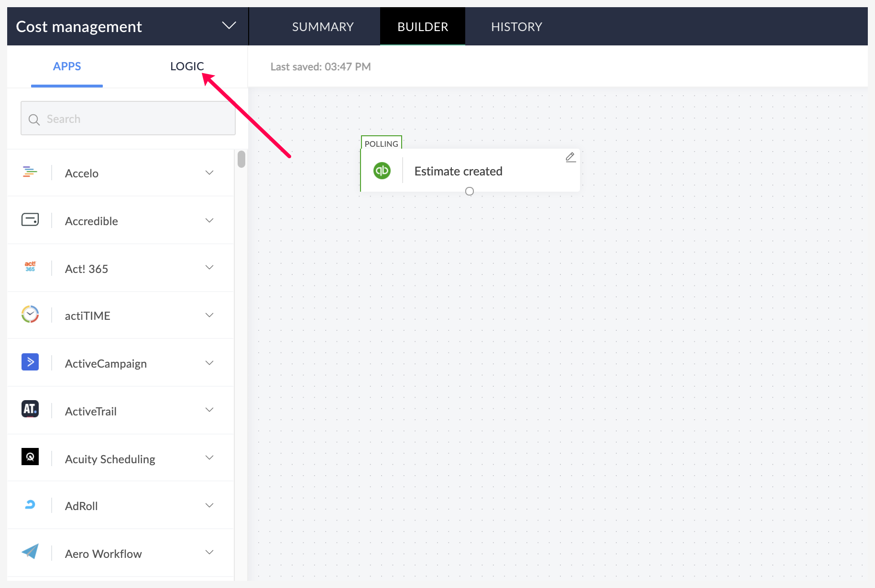The width and height of the screenshot is (875, 588).
Task: Switch to the LOGIC tab
Action: [187, 66]
